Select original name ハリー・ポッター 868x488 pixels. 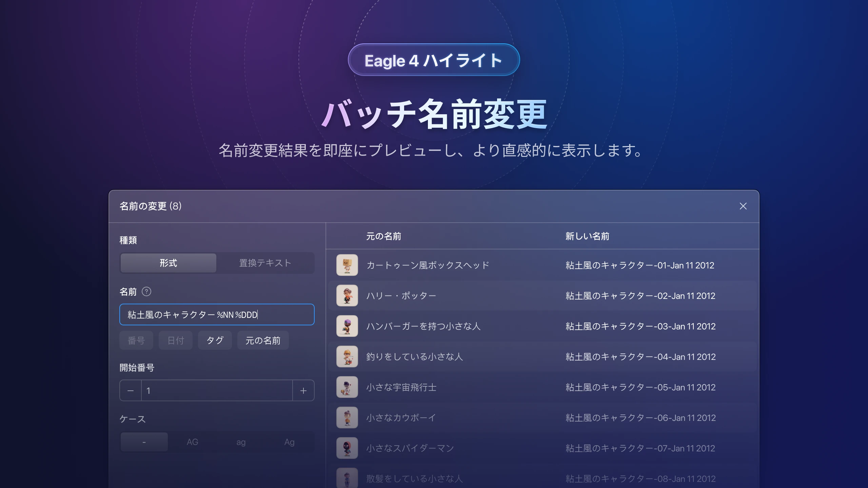401,296
